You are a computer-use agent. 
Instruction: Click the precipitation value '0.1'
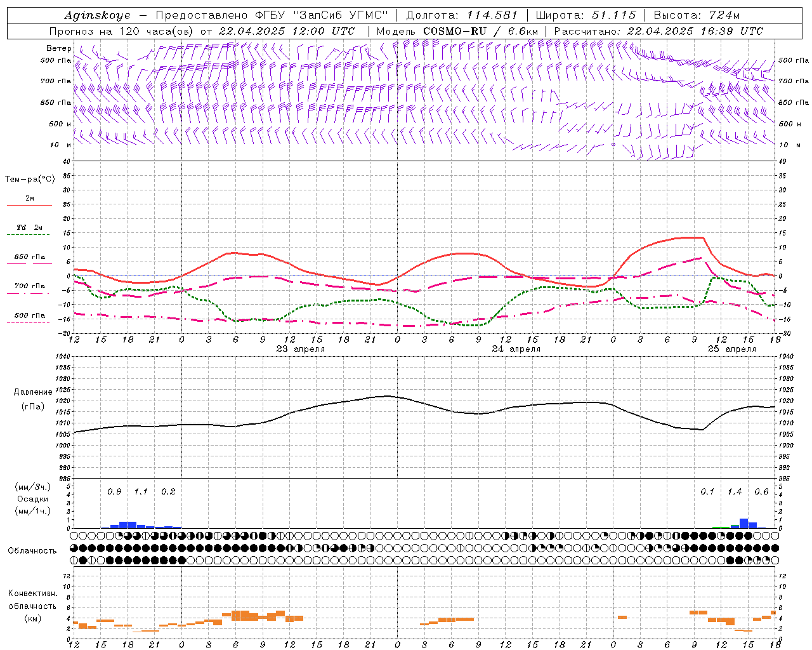click(707, 492)
